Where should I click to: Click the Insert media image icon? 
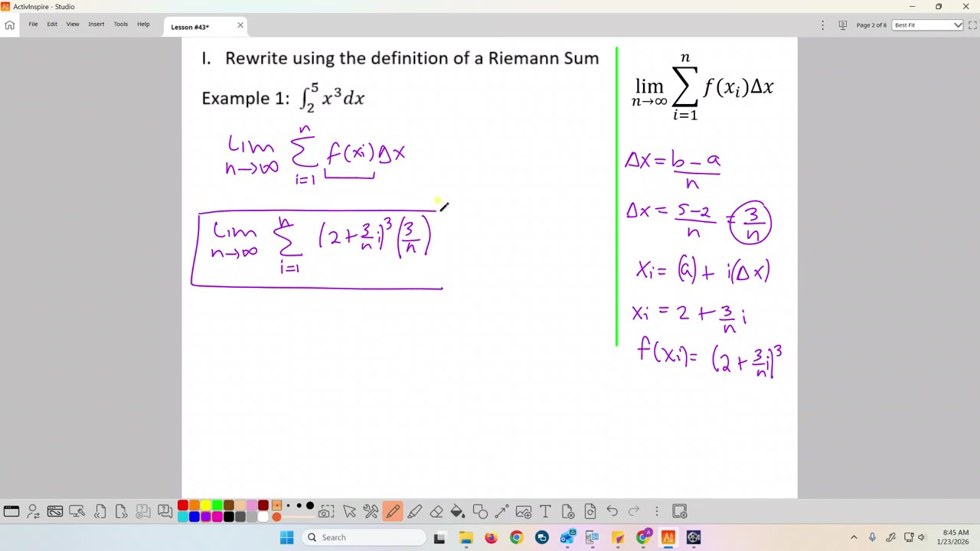pos(524,511)
